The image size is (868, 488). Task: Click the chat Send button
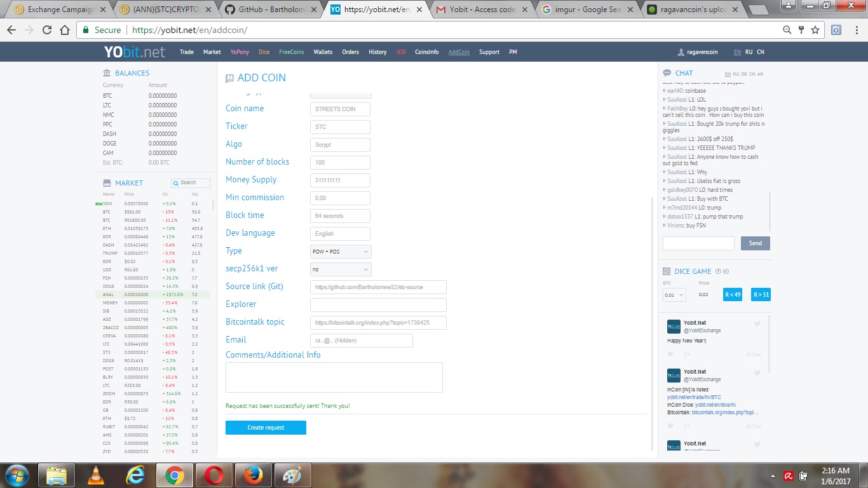[756, 243]
